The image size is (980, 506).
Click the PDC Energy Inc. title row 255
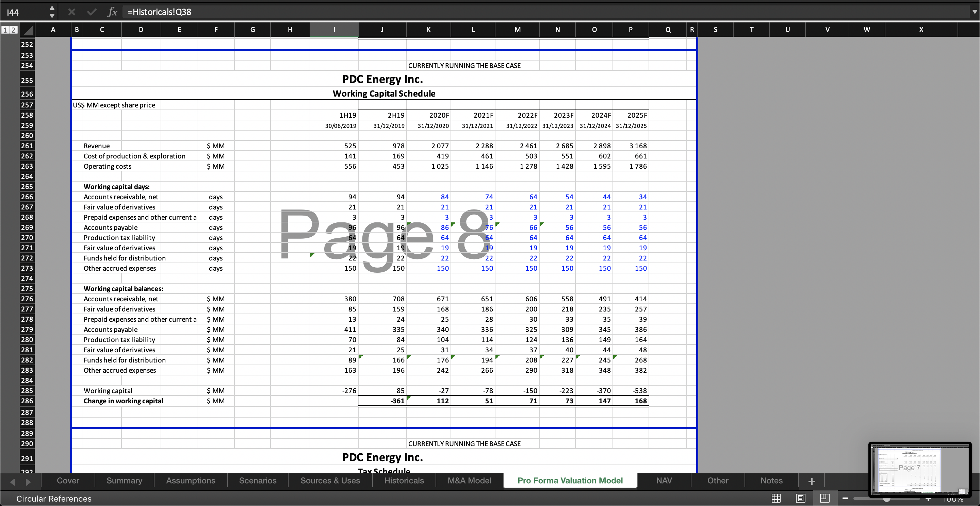coord(382,79)
